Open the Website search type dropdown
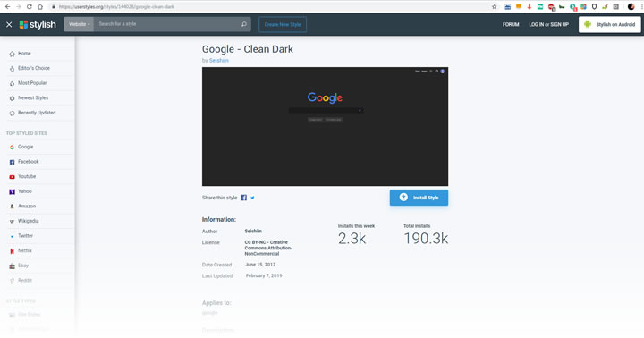Viewport: 644px width, 338px height. 79,24
